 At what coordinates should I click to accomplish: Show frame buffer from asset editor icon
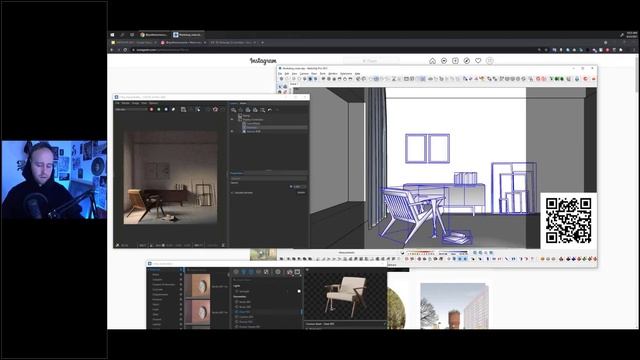[297, 272]
